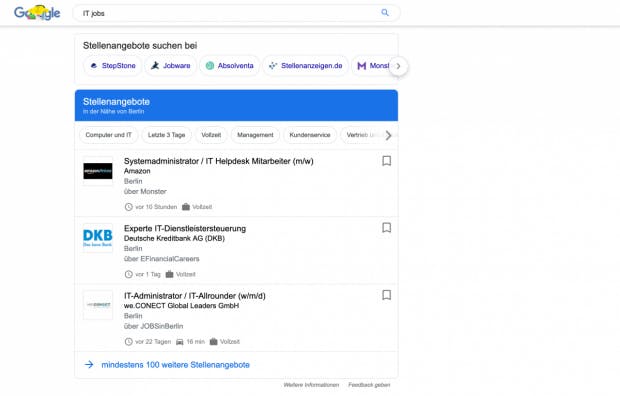Bookmark the Amazon Systemadministrator job

pyautogui.click(x=387, y=161)
